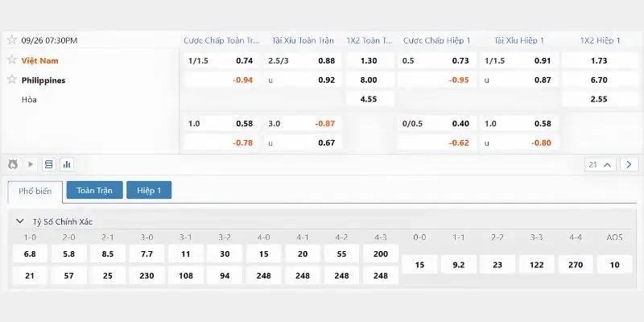Screen dimensions: 644x322
Task: Bet Việt Nam win at 1.30
Action: point(369,61)
